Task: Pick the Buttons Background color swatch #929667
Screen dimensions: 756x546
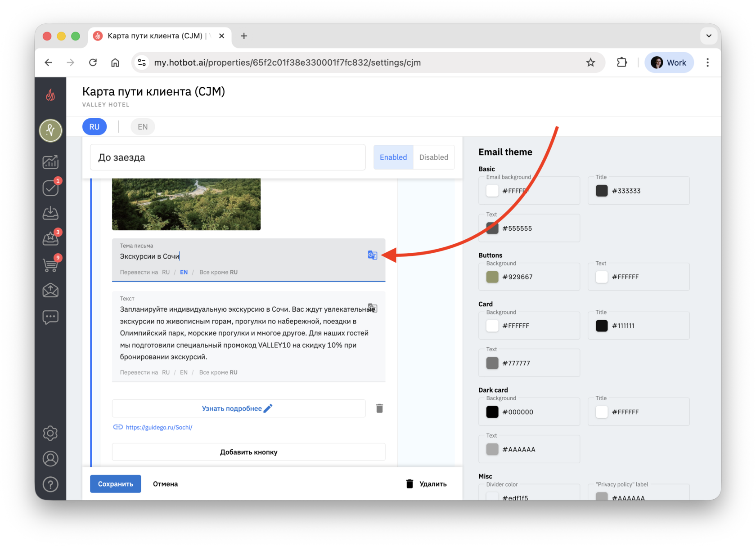Action: (492, 277)
